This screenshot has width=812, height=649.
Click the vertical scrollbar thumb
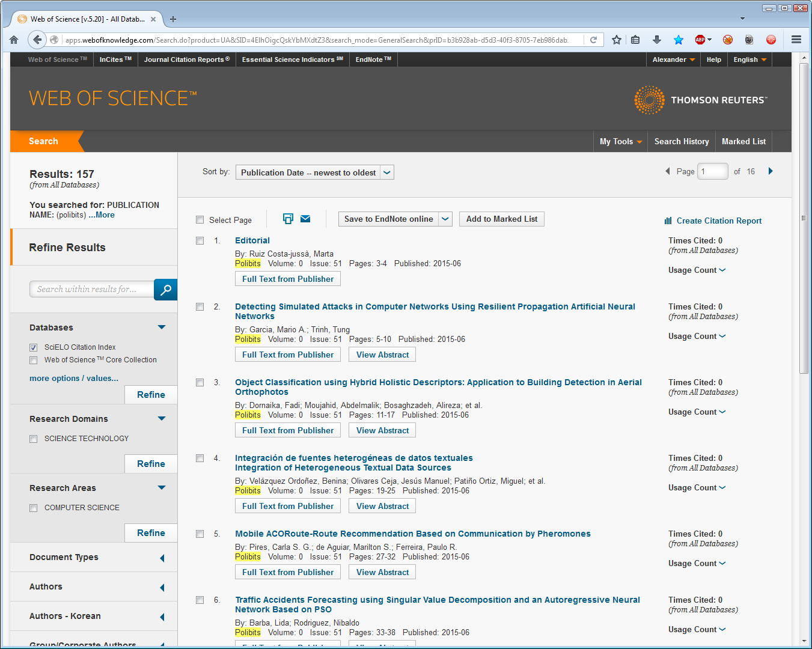(804, 218)
